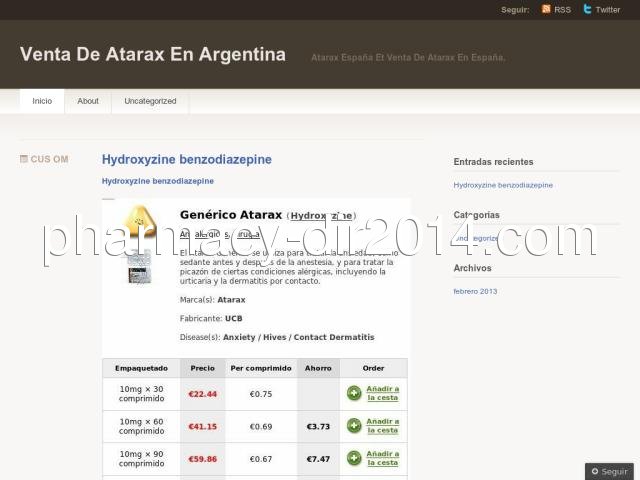Screen dimensions: 640x480
Task: Click the price €41.15
Action: click(x=202, y=427)
